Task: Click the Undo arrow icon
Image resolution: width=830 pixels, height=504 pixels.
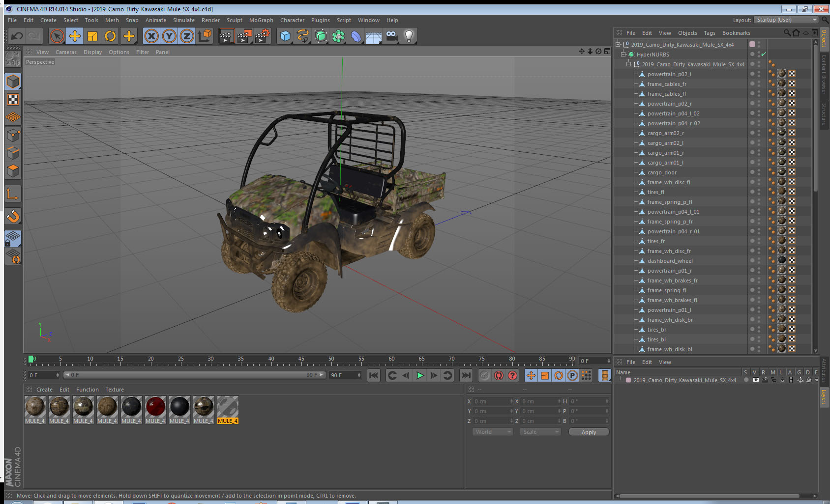Action: point(17,36)
